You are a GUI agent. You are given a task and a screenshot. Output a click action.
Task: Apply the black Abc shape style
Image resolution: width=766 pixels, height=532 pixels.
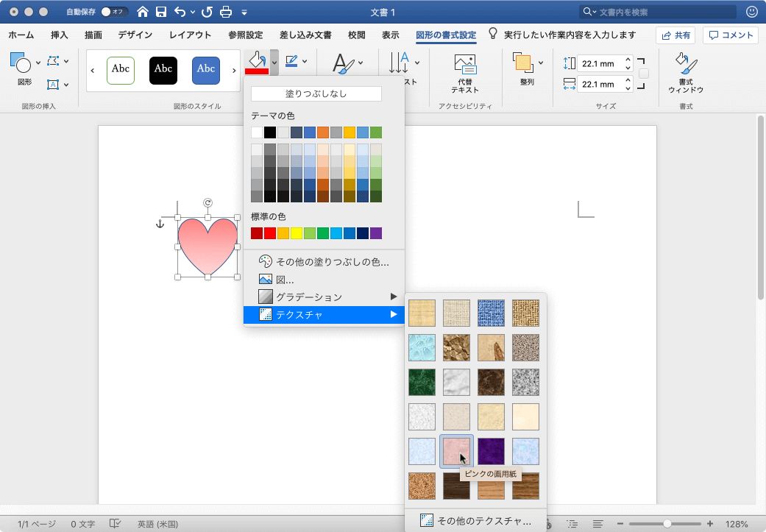(163, 71)
